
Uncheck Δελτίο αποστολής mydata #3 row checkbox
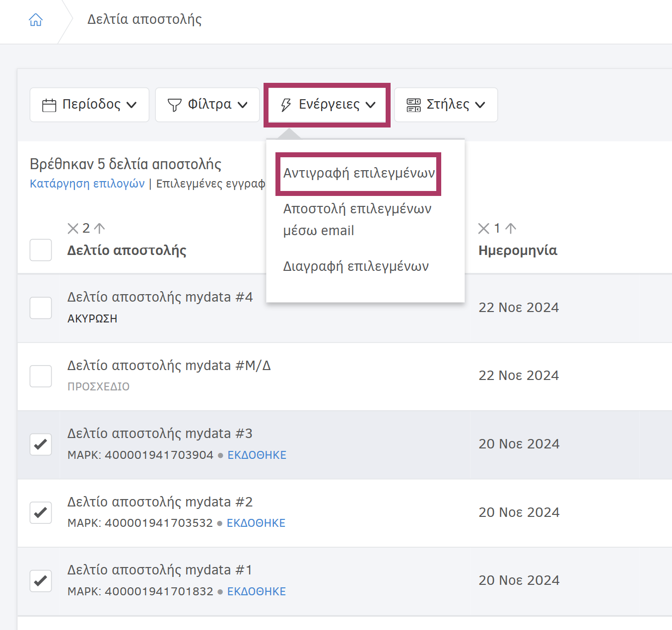point(41,444)
